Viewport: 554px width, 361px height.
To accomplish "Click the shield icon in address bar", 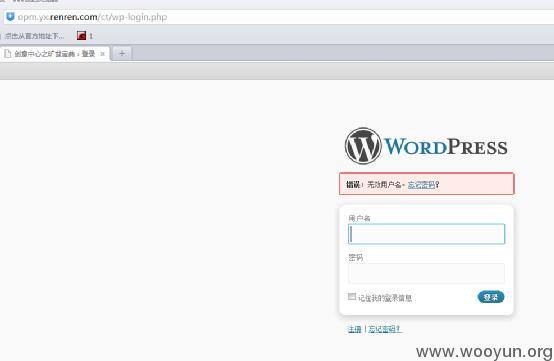I will (x=10, y=17).
